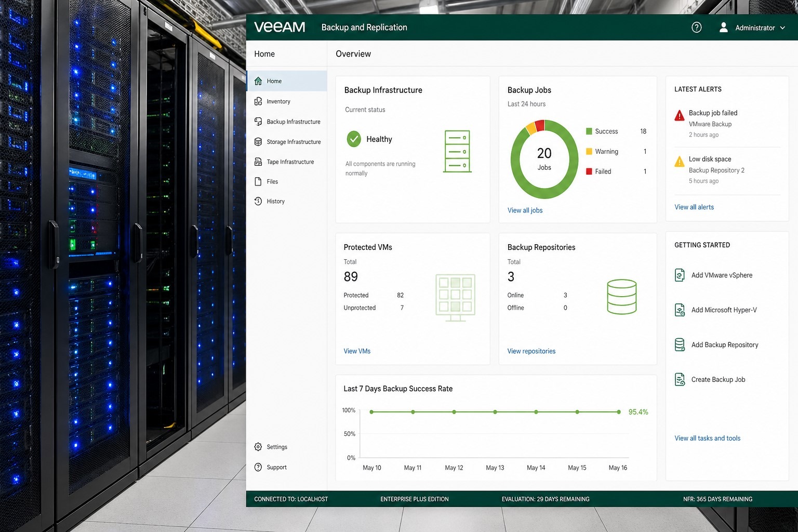The width and height of the screenshot is (798, 532).
Task: Click the total 89 Protected VMs value
Action: pos(351,277)
